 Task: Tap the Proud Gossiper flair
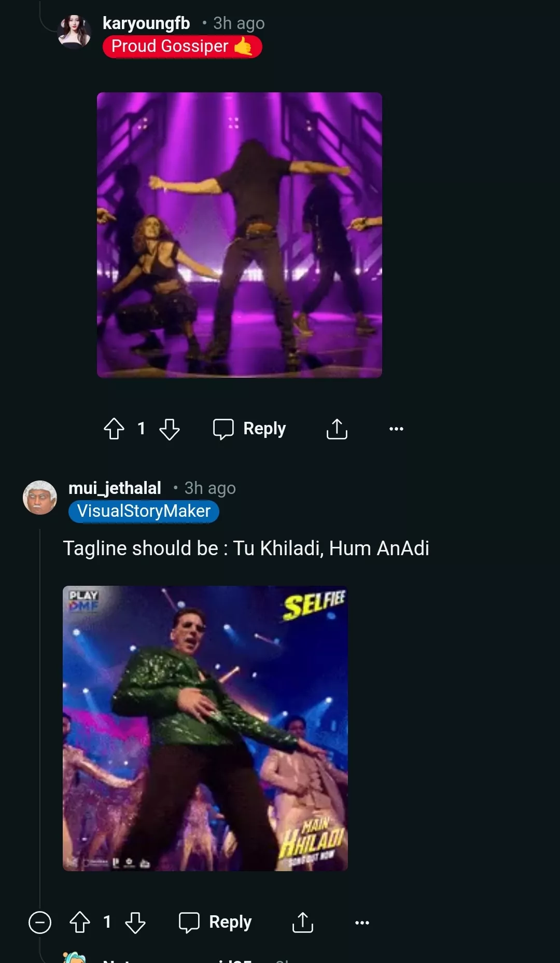pyautogui.click(x=182, y=47)
